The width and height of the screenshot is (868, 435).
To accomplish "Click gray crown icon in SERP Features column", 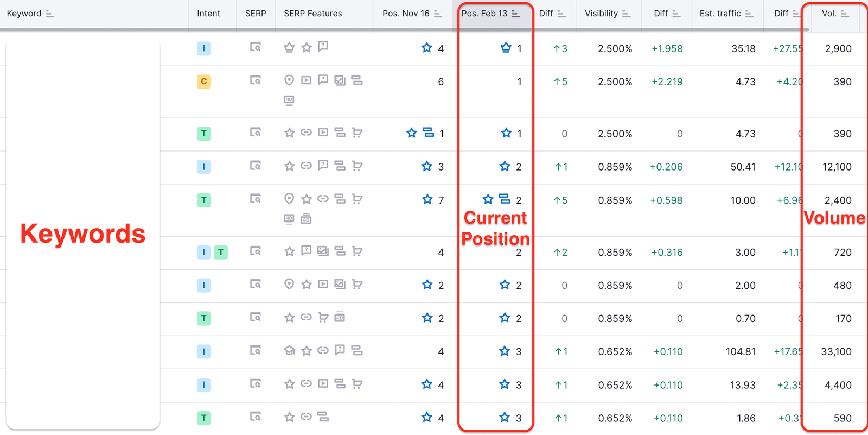I will click(x=289, y=48).
